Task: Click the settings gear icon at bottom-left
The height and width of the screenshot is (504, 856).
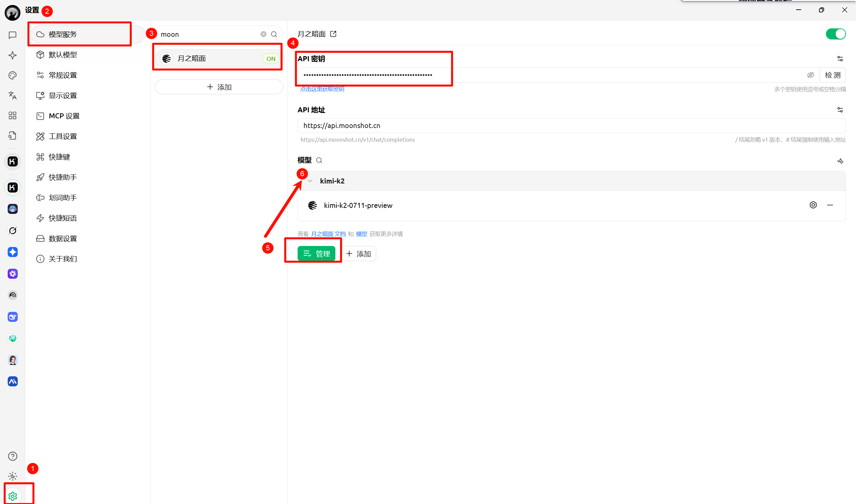Action: pos(13,496)
